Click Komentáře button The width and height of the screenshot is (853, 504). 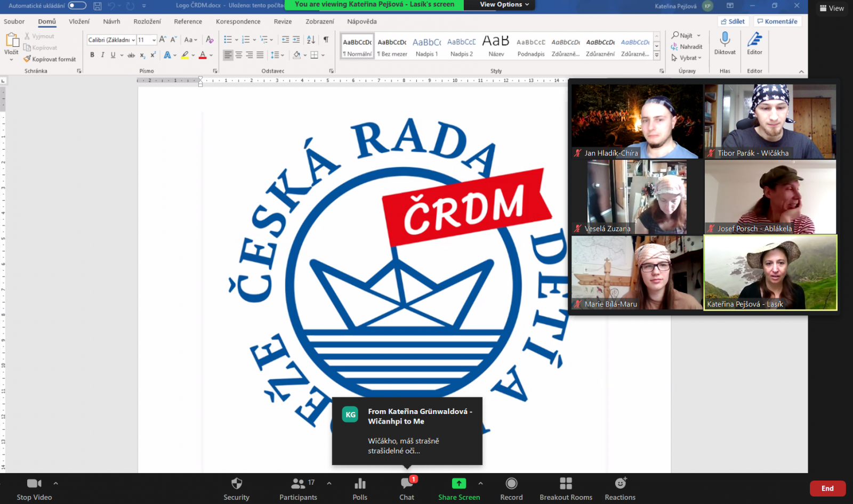coord(777,21)
